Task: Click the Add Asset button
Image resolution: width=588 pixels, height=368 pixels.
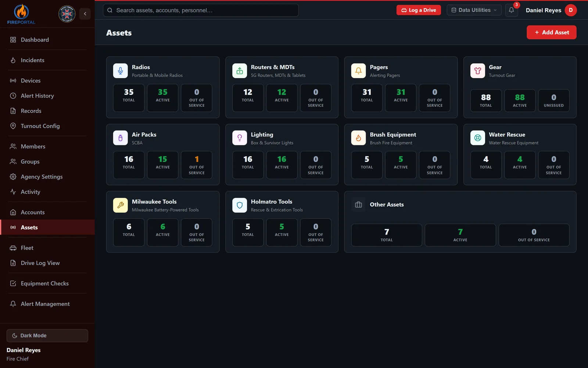Action: tap(551, 32)
